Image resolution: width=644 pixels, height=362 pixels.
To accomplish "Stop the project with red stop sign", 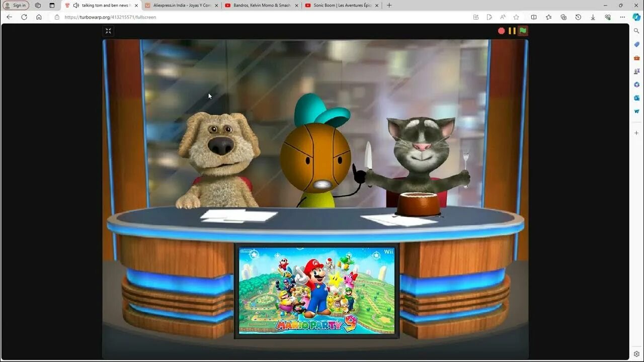I will pos(502,31).
